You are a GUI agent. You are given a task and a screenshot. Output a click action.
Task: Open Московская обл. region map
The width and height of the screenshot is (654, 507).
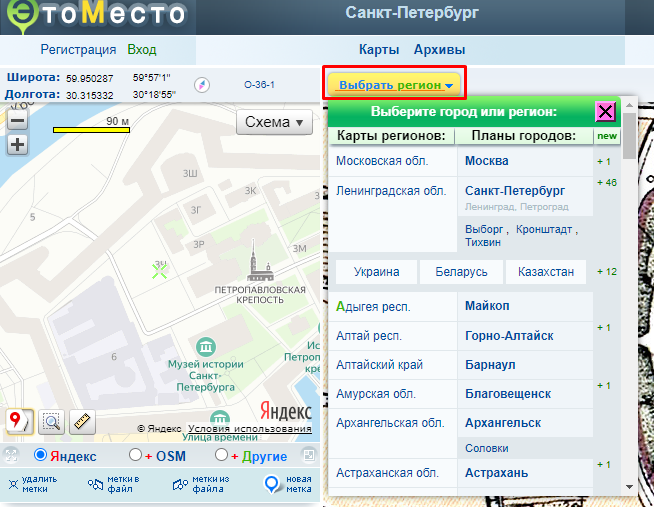pyautogui.click(x=382, y=161)
